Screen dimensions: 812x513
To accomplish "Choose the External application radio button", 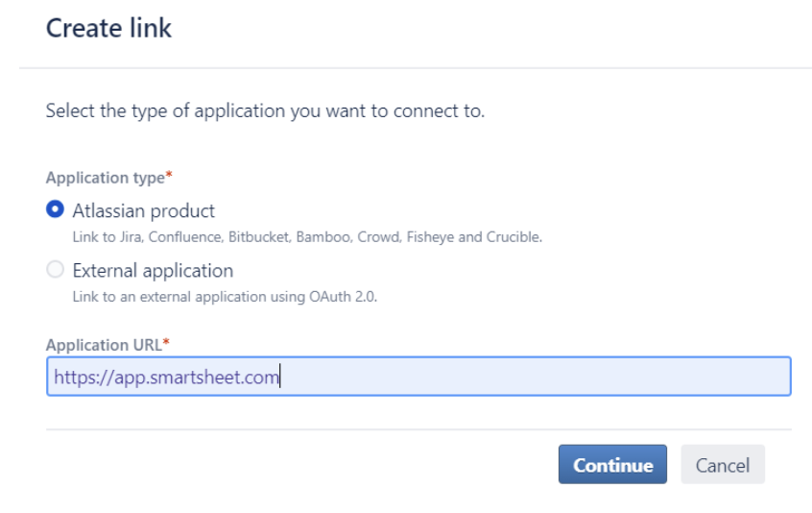I will coord(56,270).
